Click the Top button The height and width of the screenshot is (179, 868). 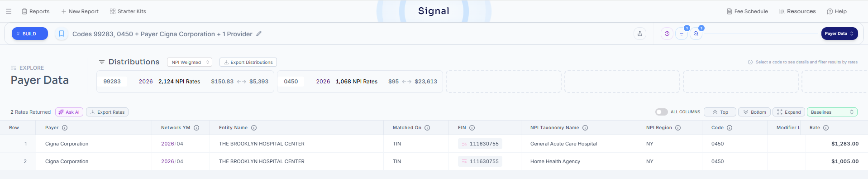[720, 112]
